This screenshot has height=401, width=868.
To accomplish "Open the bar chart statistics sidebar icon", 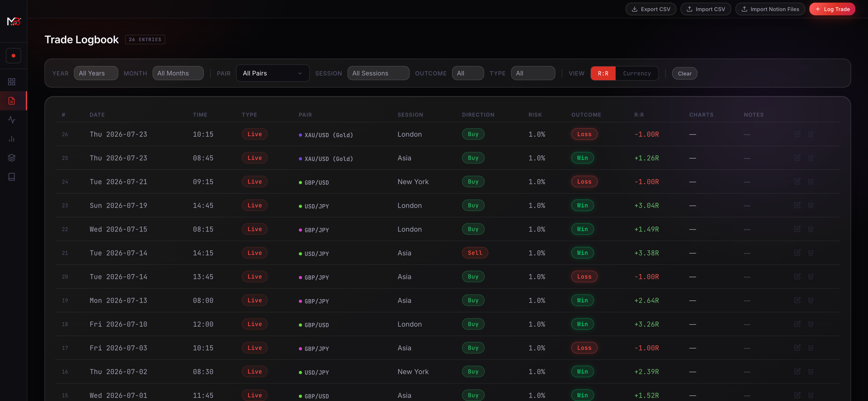I will click(12, 139).
